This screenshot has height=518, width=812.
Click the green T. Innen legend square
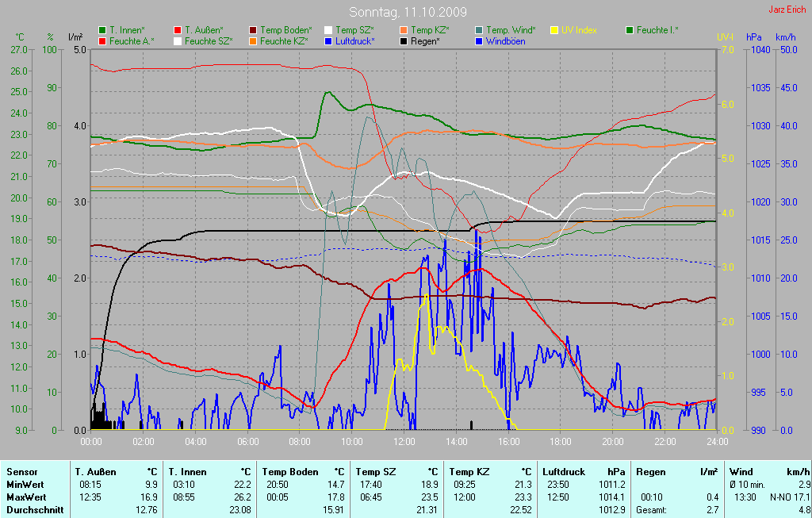click(102, 30)
